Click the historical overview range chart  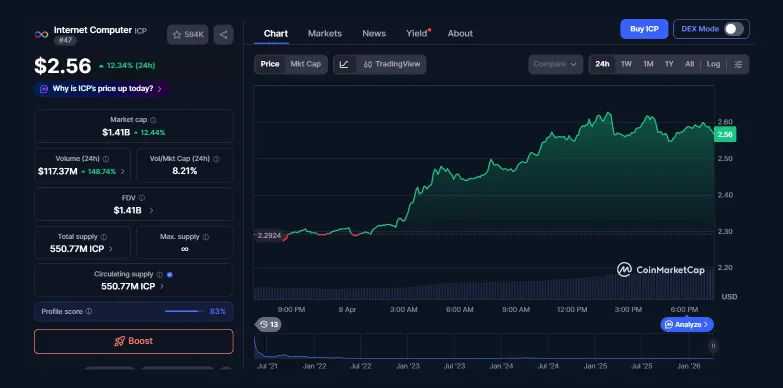coord(483,347)
